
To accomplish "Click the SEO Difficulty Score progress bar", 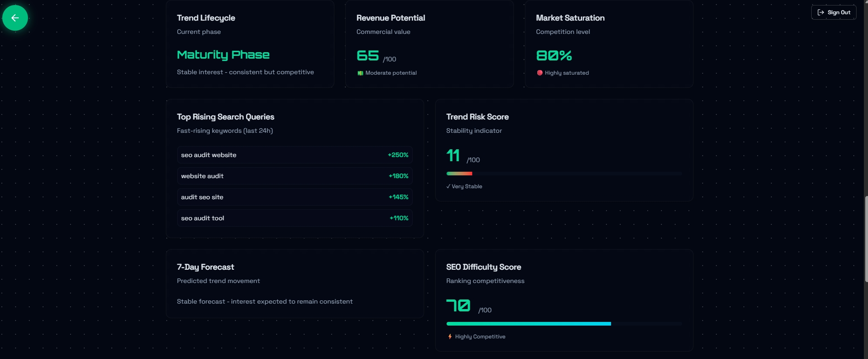I will click(564, 324).
